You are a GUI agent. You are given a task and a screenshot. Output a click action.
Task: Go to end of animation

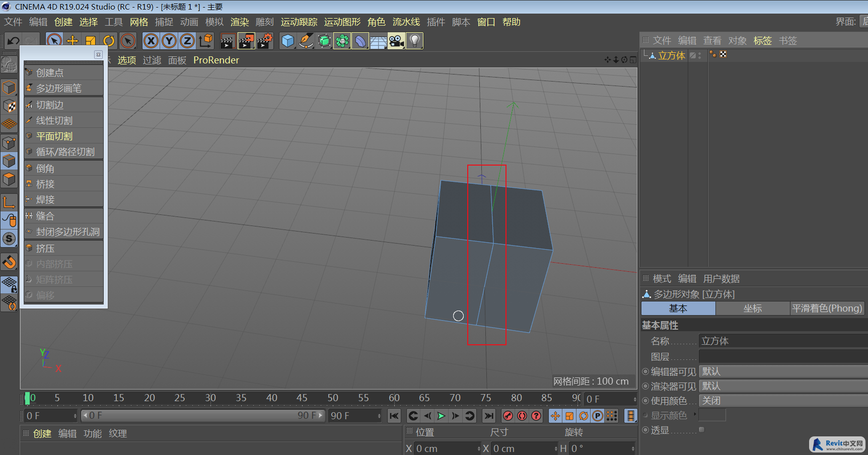(488, 416)
